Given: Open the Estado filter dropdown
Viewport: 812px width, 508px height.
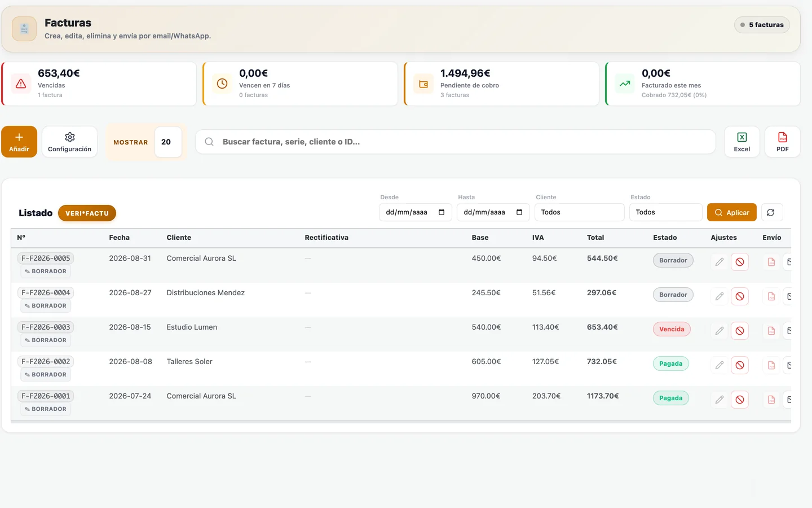Looking at the screenshot, I should coord(665,212).
